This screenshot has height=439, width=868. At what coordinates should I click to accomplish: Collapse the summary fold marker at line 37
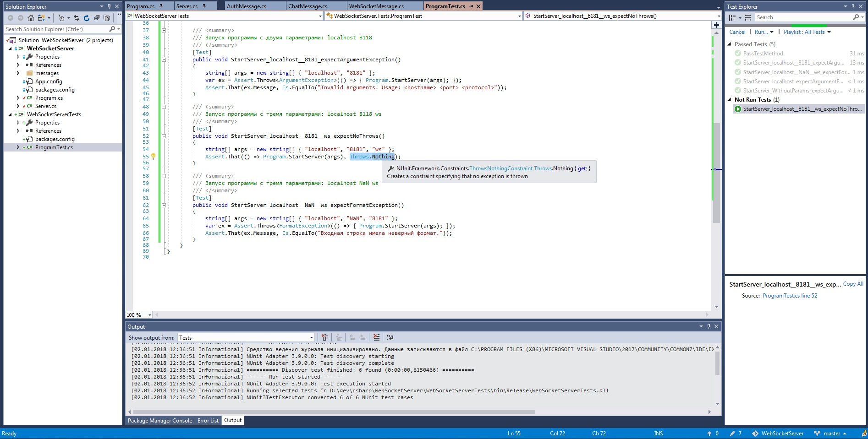click(164, 30)
